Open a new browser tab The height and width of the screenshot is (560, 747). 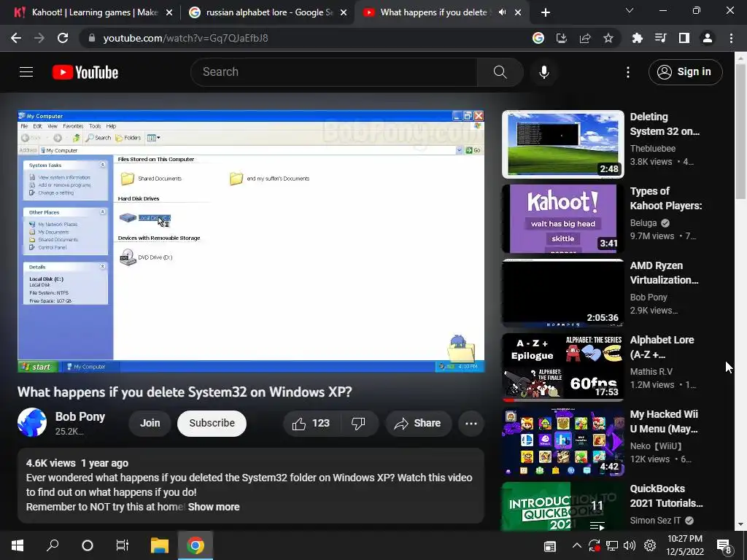point(546,12)
